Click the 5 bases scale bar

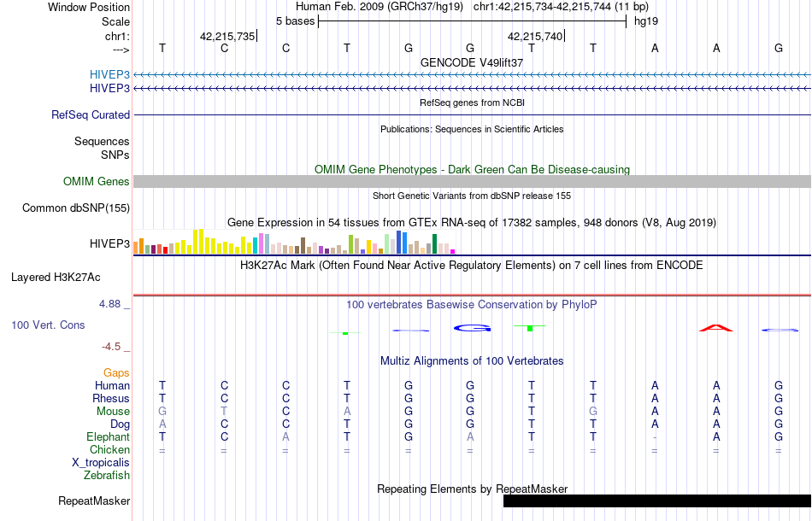point(473,21)
